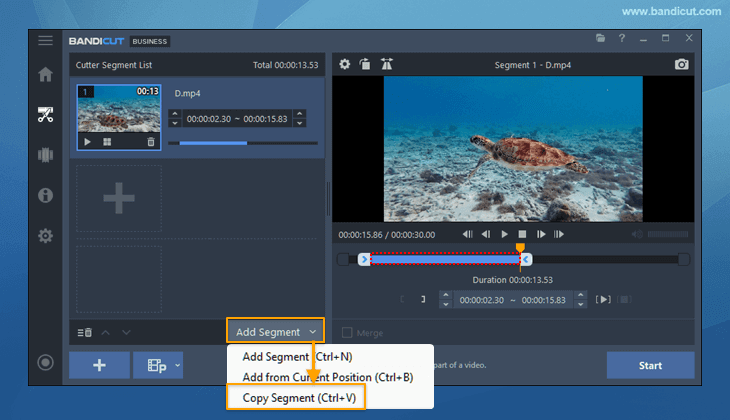Jump to the previous keyframe
This screenshot has height=420, width=730.
point(467,234)
